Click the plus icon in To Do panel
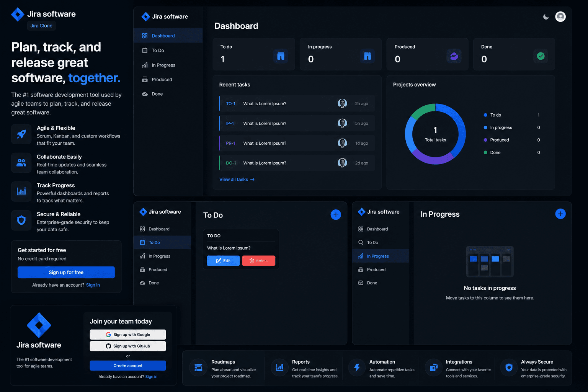The width and height of the screenshot is (588, 392). coord(336,215)
